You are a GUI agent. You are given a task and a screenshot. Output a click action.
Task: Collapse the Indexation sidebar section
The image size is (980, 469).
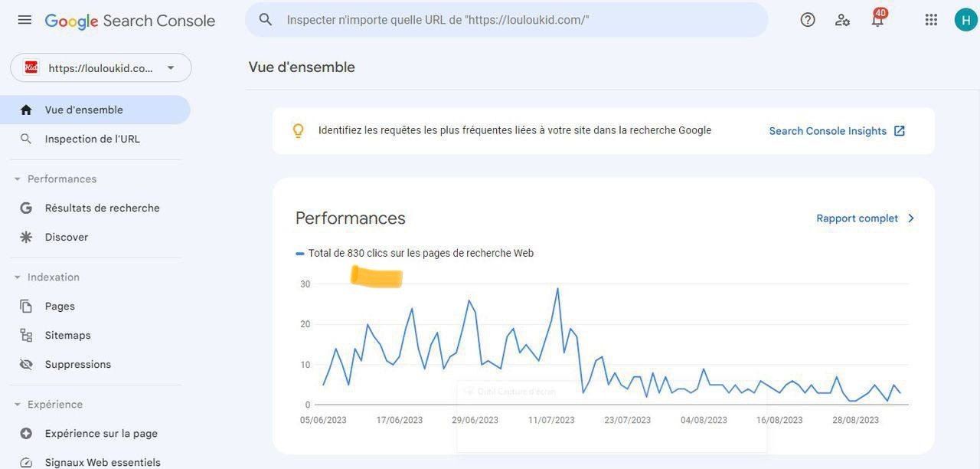point(18,277)
